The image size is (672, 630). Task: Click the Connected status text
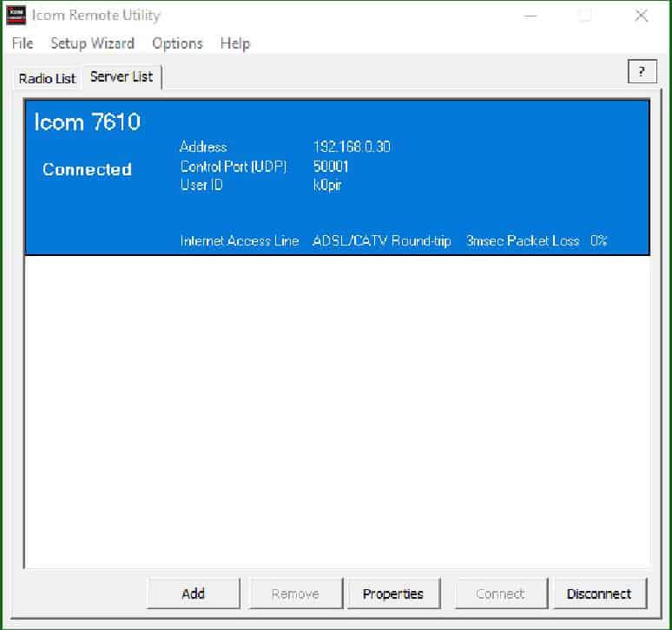[87, 169]
